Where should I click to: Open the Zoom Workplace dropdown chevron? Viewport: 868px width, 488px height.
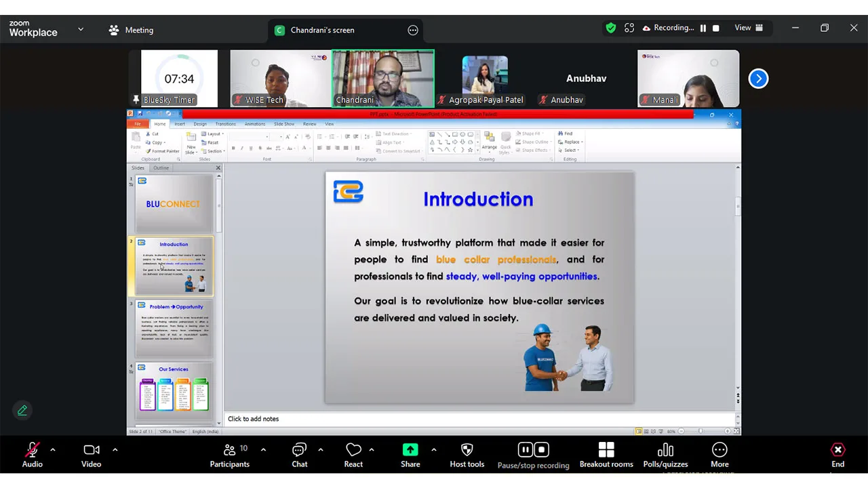point(81,30)
